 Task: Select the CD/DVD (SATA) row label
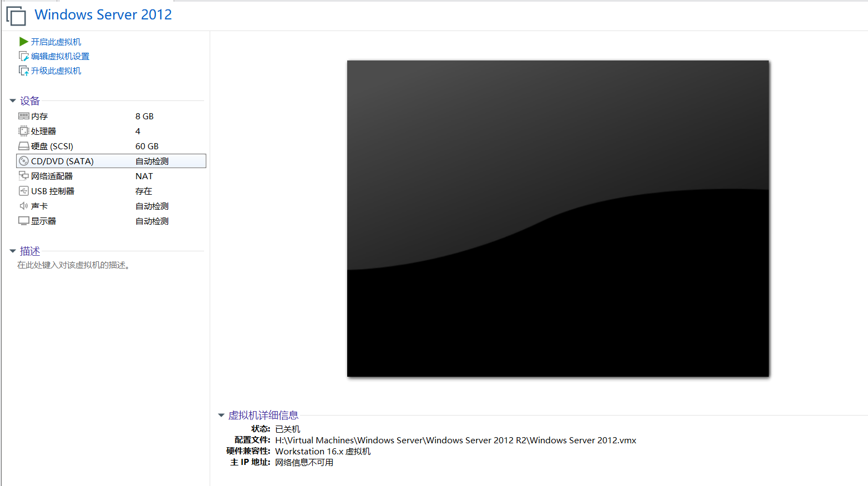62,161
